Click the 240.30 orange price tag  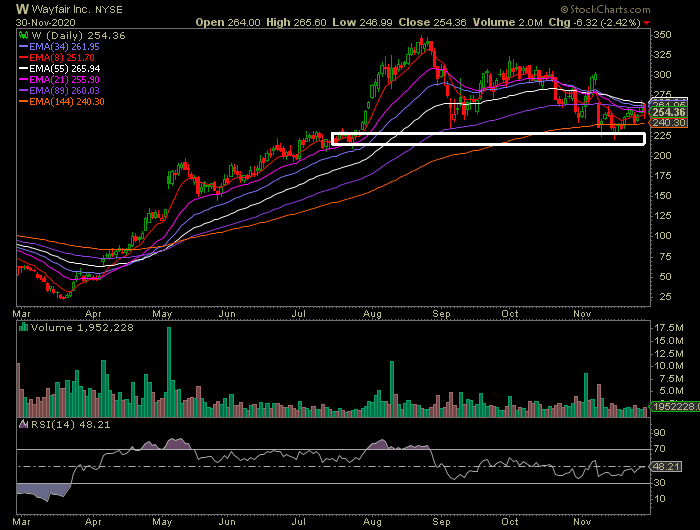pyautogui.click(x=669, y=123)
